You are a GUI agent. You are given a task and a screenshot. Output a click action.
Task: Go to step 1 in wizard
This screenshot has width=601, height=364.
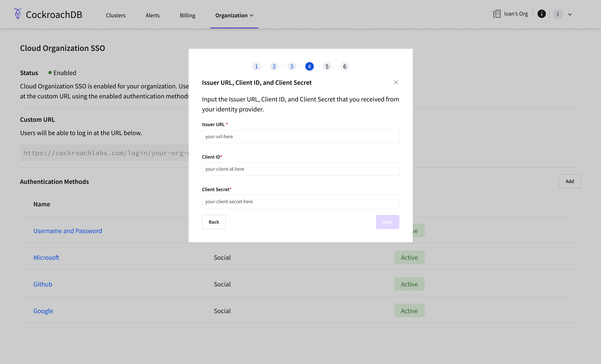(x=256, y=66)
